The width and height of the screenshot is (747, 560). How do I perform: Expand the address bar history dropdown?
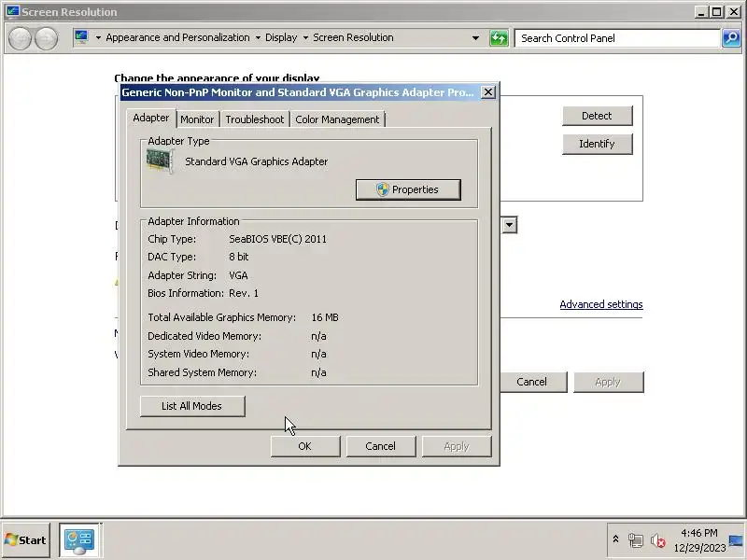pos(475,38)
